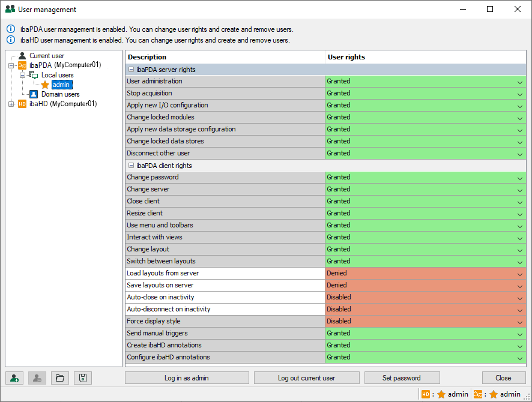Collapse the Local users tree node
This screenshot has width=532, height=402.
pos(22,75)
